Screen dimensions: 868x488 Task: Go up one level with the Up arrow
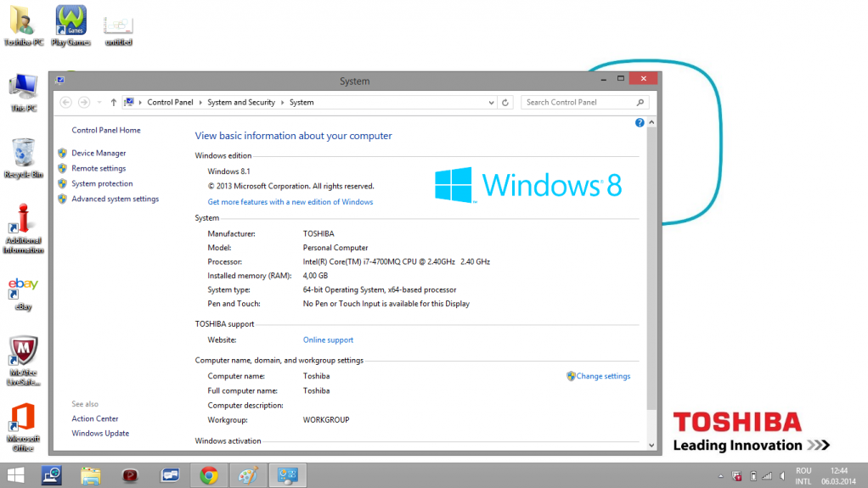click(114, 103)
